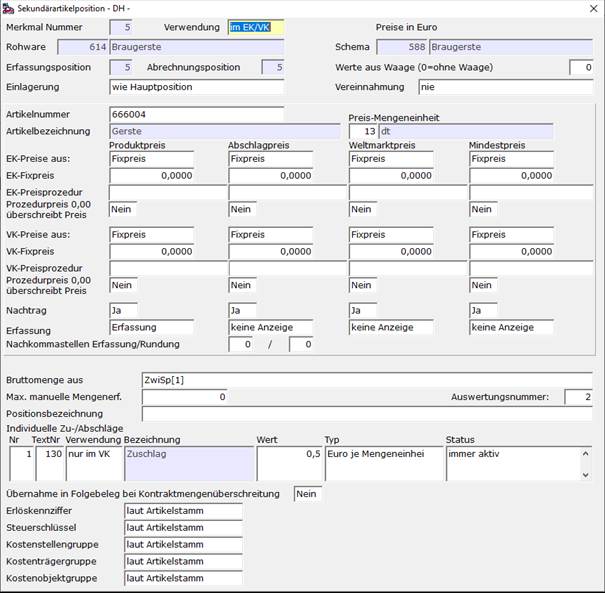The width and height of the screenshot is (605, 593).
Task: Click the Bruttomenge aus field ZwiSp[1]
Action: (367, 380)
